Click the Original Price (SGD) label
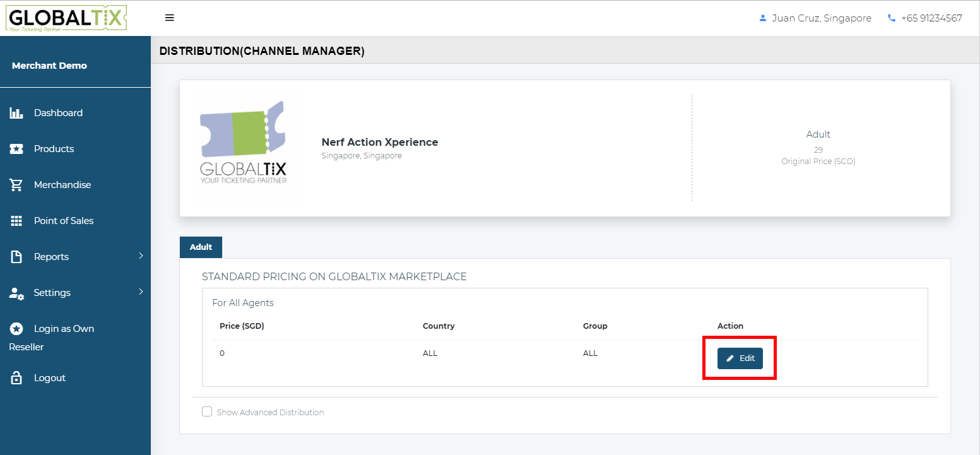The width and height of the screenshot is (980, 455). pyautogui.click(x=818, y=162)
